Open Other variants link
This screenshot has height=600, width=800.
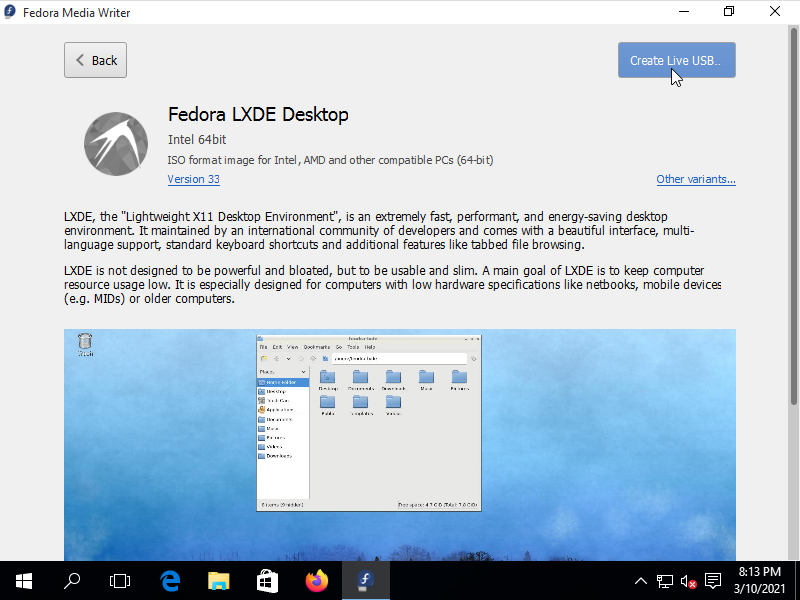coord(695,179)
